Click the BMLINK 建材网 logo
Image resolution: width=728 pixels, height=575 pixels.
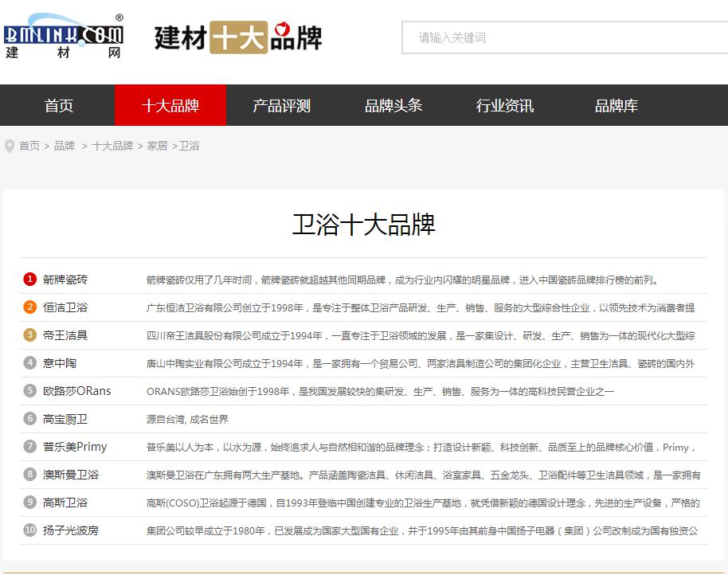(x=64, y=36)
